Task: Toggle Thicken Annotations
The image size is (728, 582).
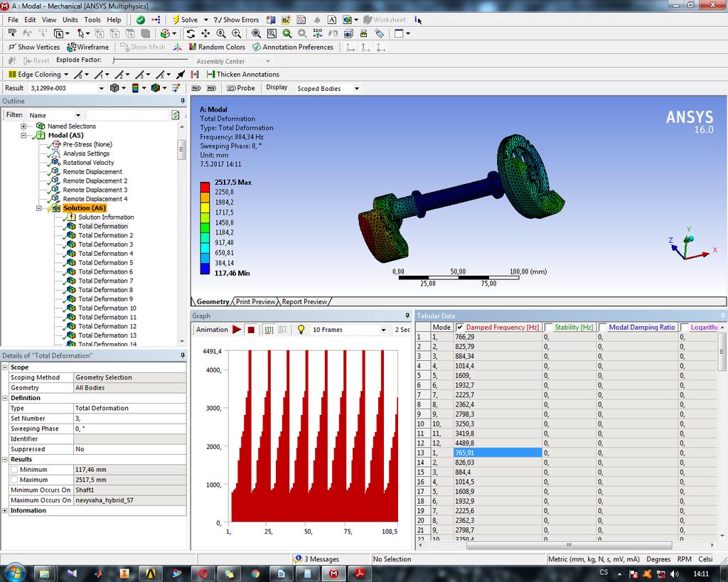Action: click(243, 74)
